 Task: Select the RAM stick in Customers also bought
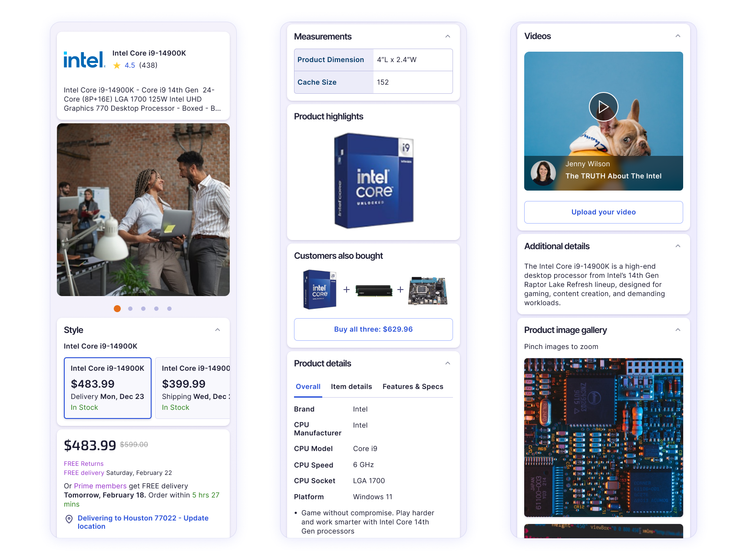click(373, 290)
